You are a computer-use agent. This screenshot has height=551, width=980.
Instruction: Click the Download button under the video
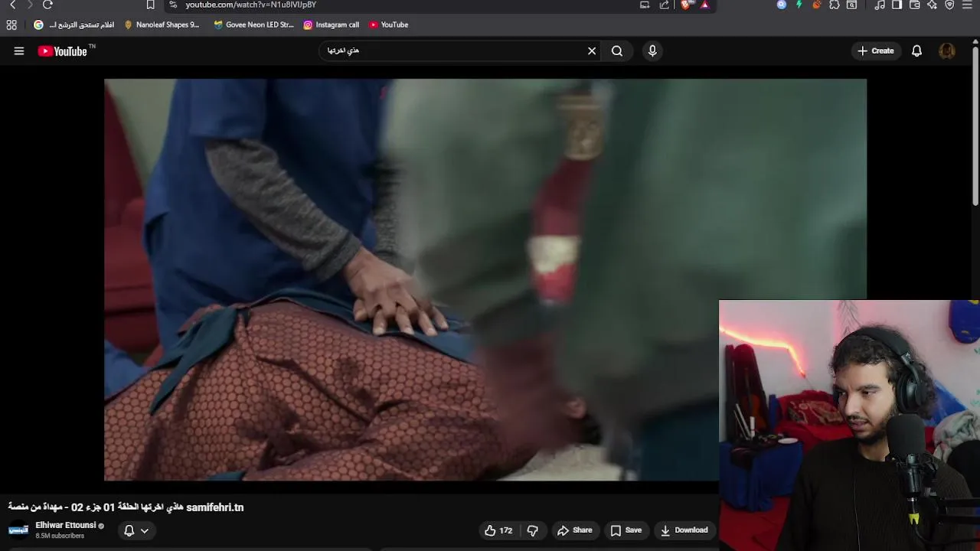point(684,530)
